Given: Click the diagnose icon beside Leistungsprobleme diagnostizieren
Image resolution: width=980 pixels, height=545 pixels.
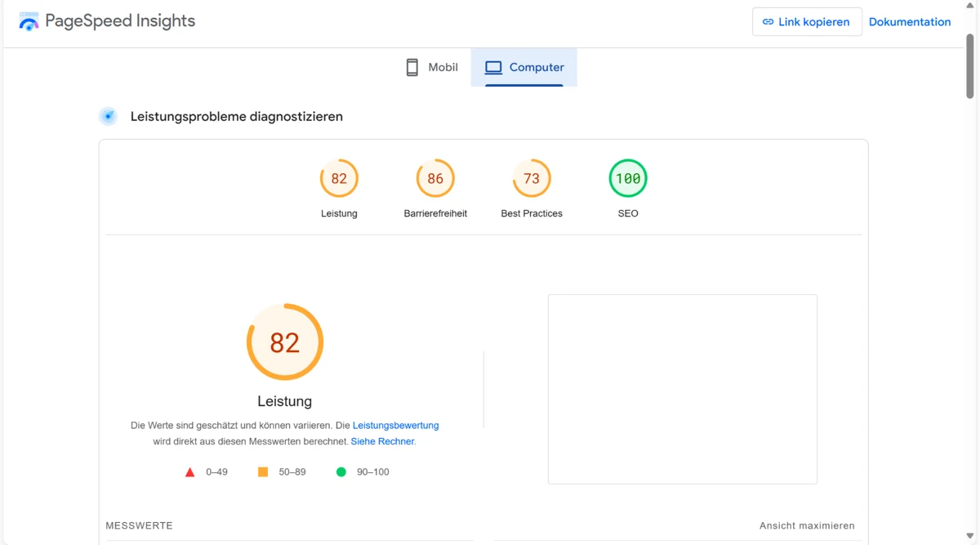Looking at the screenshot, I should click(108, 116).
